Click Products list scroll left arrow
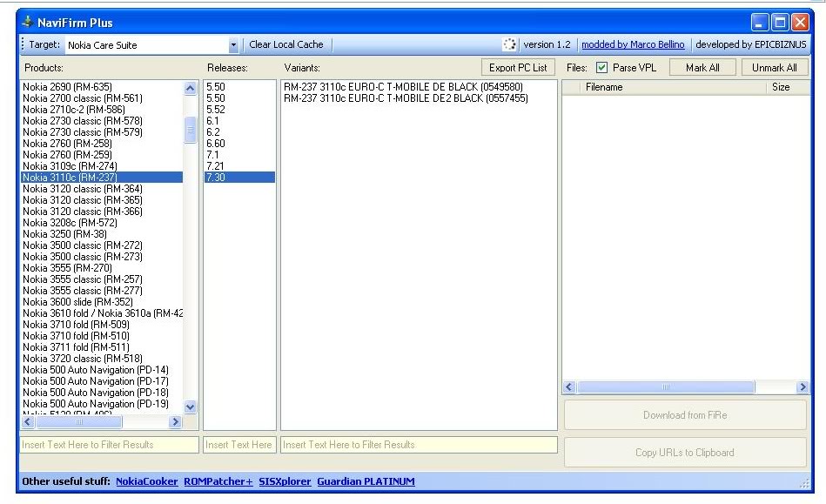826x504 pixels. (x=28, y=422)
